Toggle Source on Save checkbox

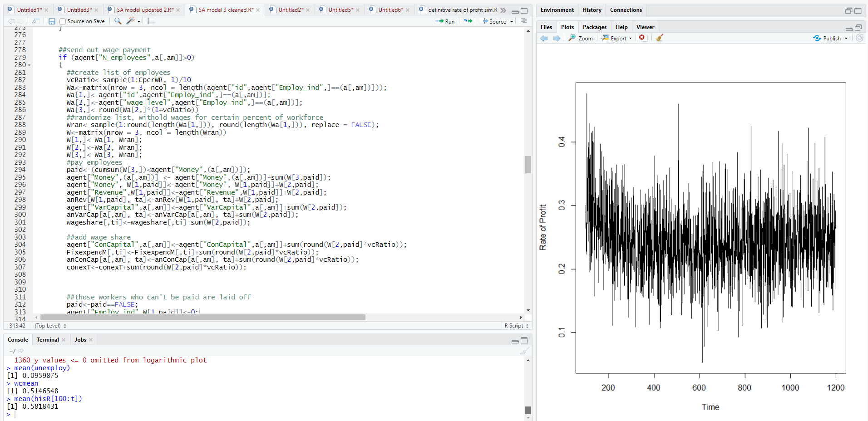click(63, 21)
